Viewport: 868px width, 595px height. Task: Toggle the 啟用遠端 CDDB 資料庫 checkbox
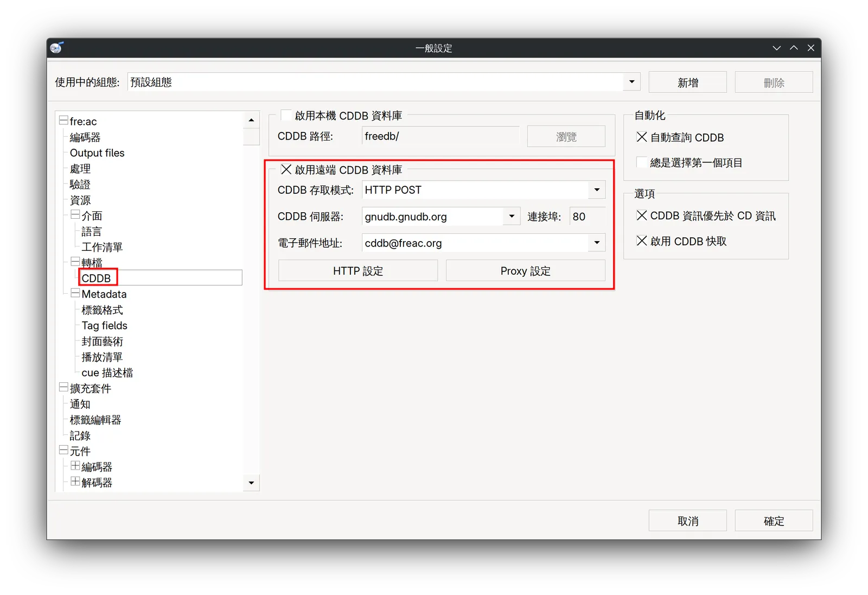pyautogui.click(x=286, y=169)
